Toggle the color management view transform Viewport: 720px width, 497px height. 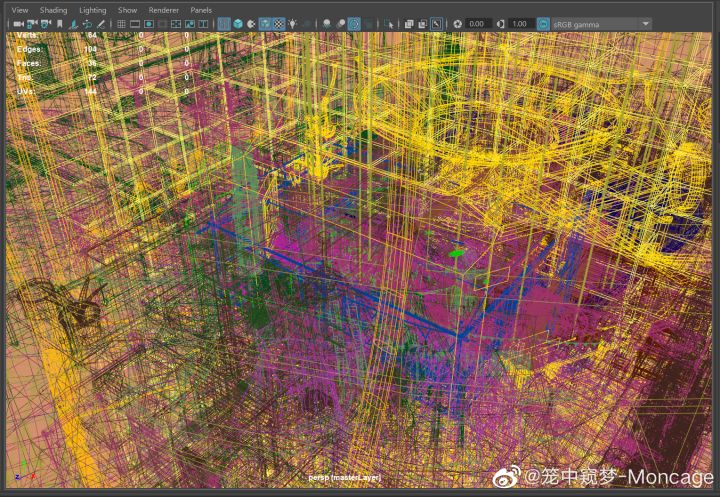pyautogui.click(x=543, y=24)
